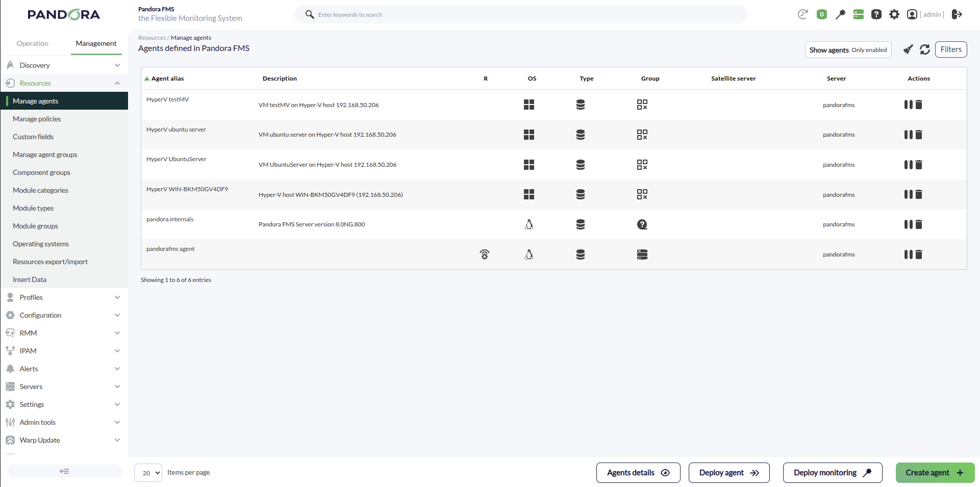
Task: Click the refresh arrows icon beside Filters
Action: [925, 49]
